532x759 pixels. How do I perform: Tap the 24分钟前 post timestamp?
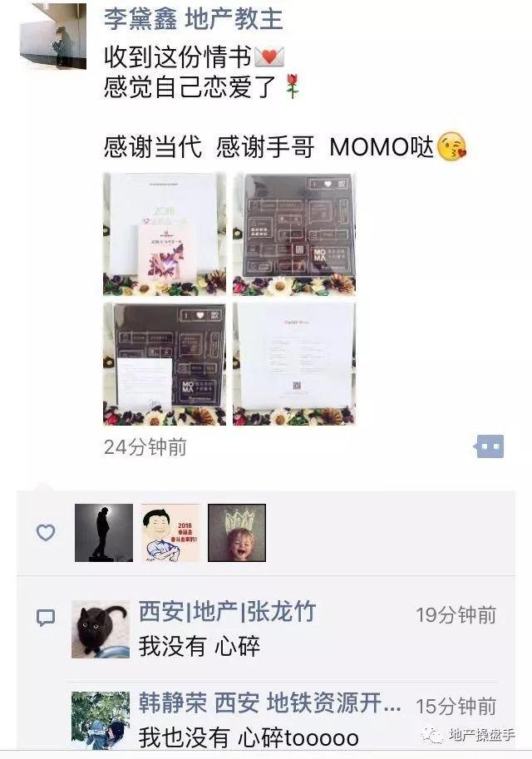[x=145, y=446]
